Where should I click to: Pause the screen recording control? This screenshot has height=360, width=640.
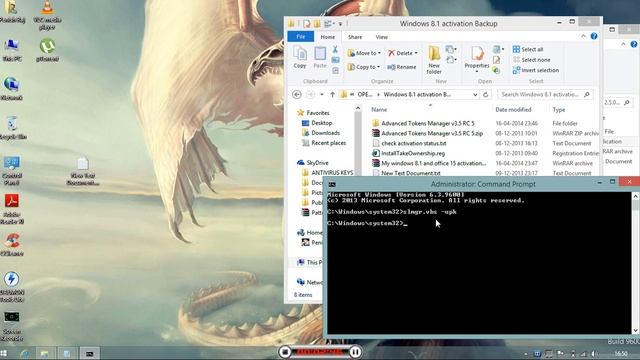356,352
